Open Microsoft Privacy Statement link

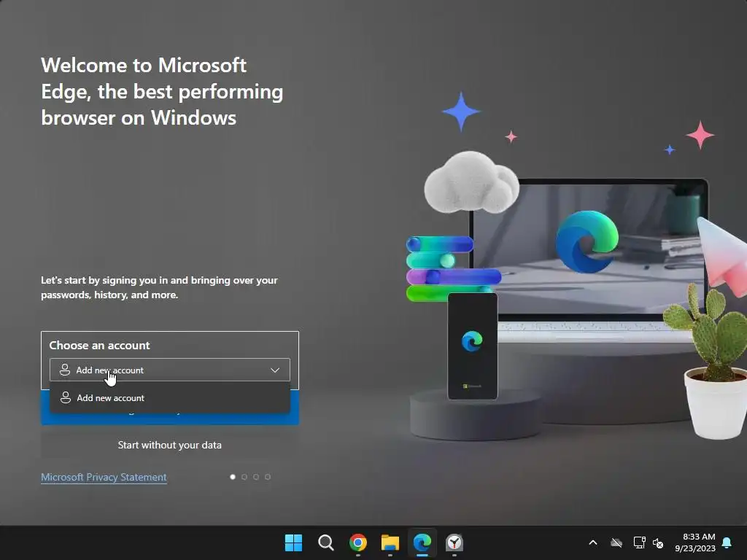104,477
